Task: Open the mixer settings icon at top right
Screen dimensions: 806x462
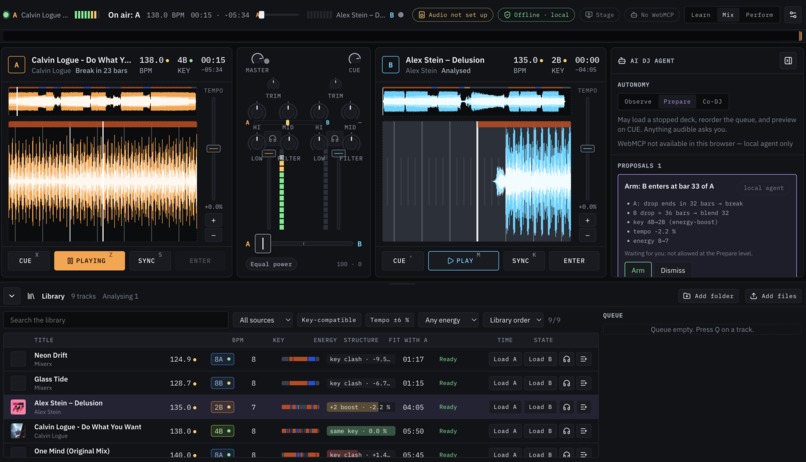Action: 793,15
